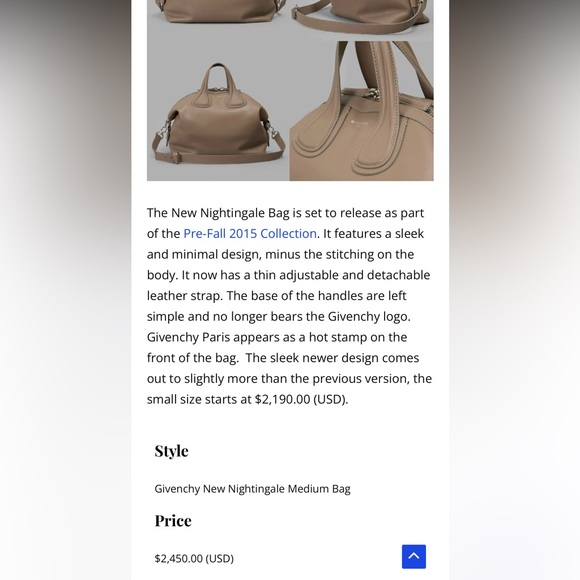Screen dimensions: 580x580
Task: Click the shoulder strap on bottom-left bag
Action: click(218, 156)
